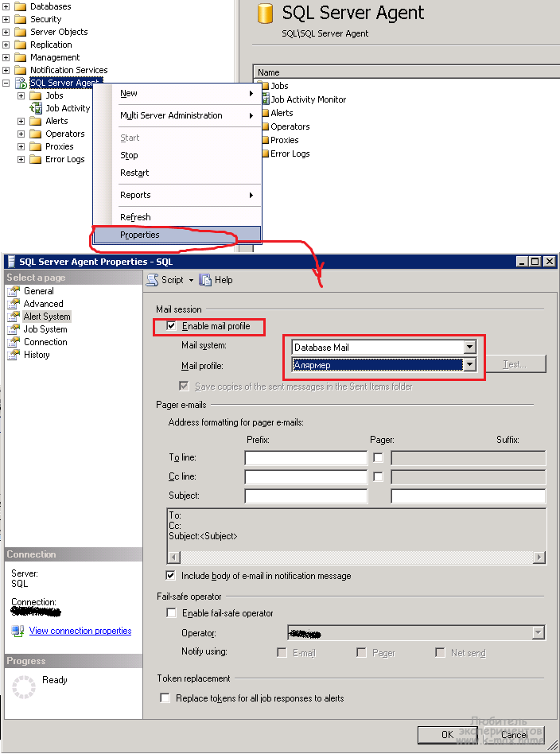Click the Server Objects folder icon
Screen dimensions: 560x754
click(x=20, y=32)
